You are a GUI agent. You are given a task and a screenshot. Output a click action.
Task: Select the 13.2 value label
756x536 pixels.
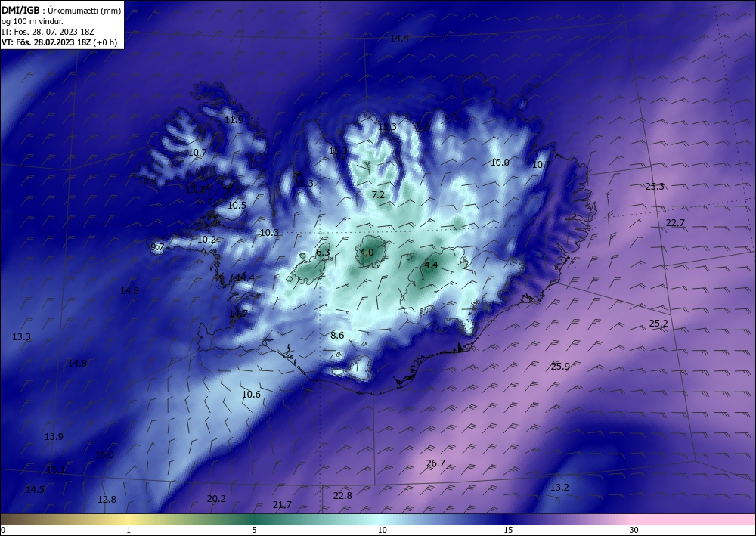pyautogui.click(x=559, y=488)
